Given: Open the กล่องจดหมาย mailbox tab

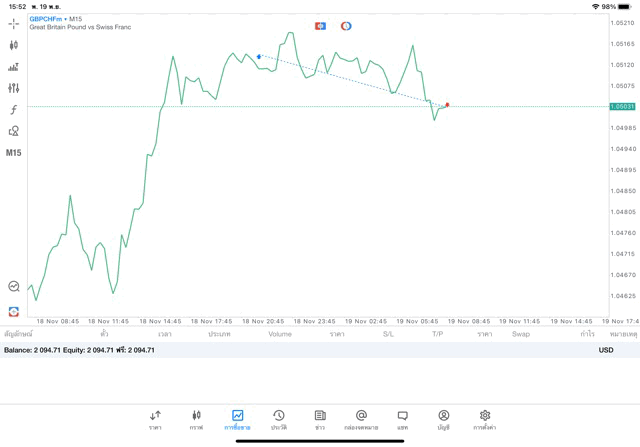Looking at the screenshot, I should point(361,419).
